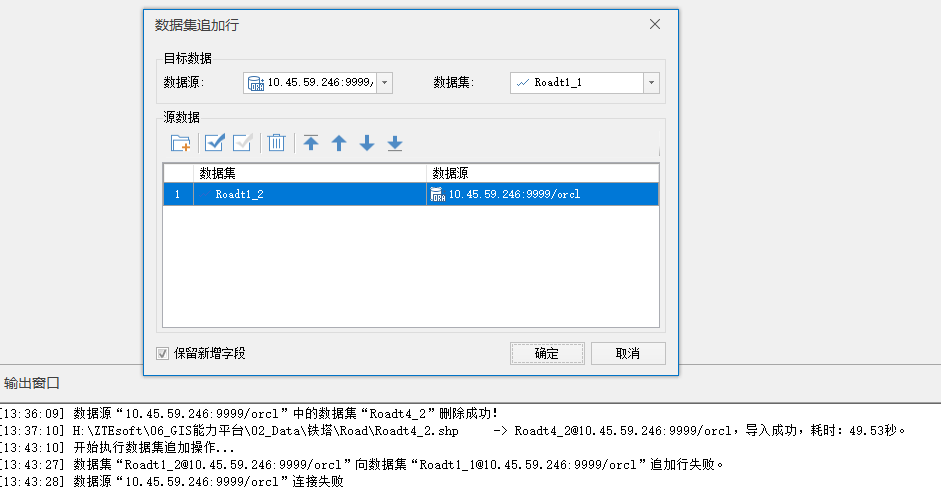Click the Roadt1_1 dataset combo text
Viewport: 941px width, 502px height.
coord(558,83)
